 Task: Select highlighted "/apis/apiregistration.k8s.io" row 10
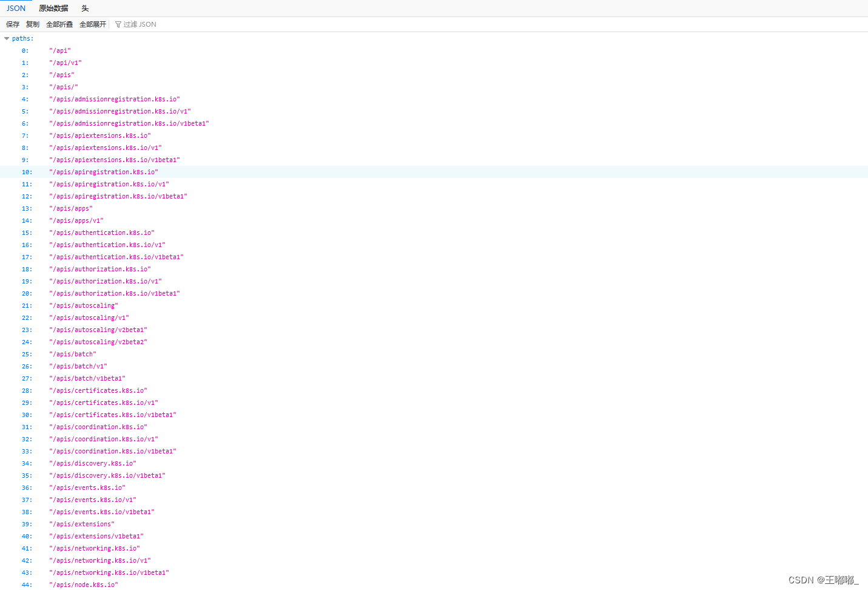point(104,172)
